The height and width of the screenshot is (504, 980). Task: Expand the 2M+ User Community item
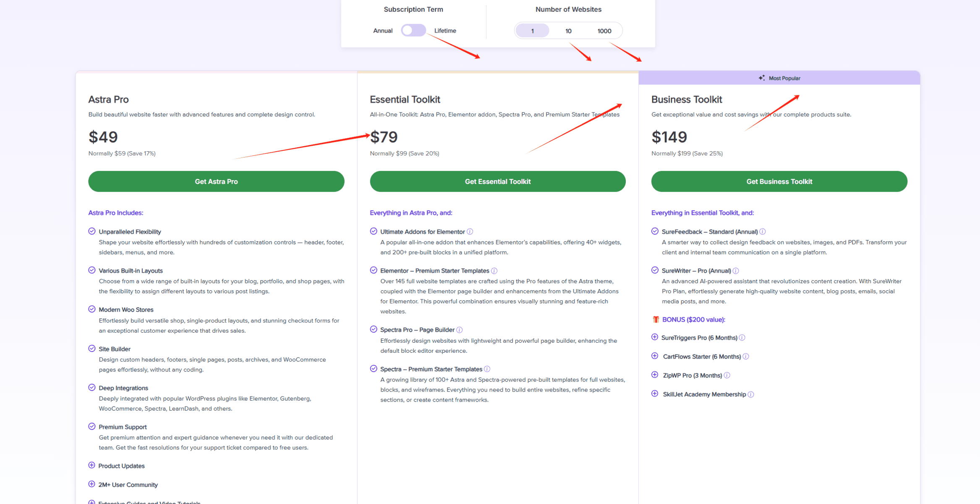tap(91, 484)
